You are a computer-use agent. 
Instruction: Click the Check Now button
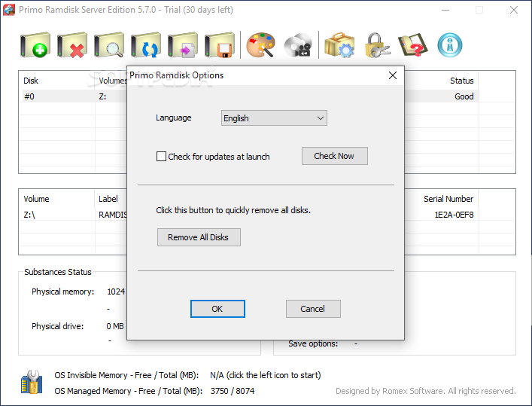click(335, 156)
